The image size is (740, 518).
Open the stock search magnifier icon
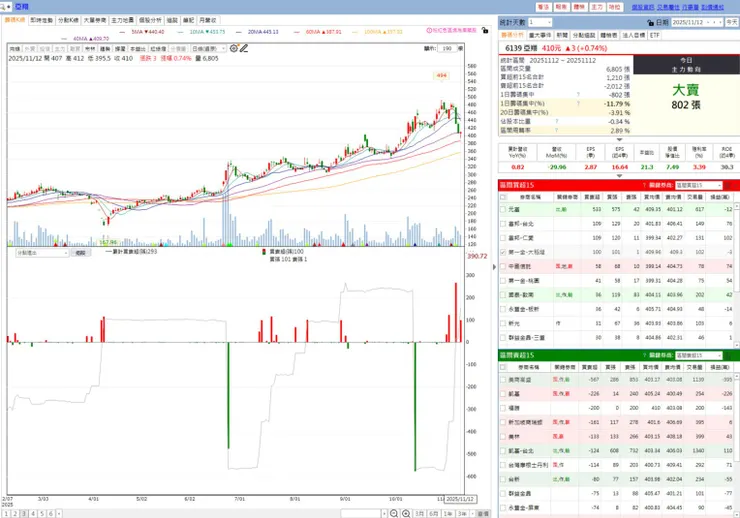3,7
